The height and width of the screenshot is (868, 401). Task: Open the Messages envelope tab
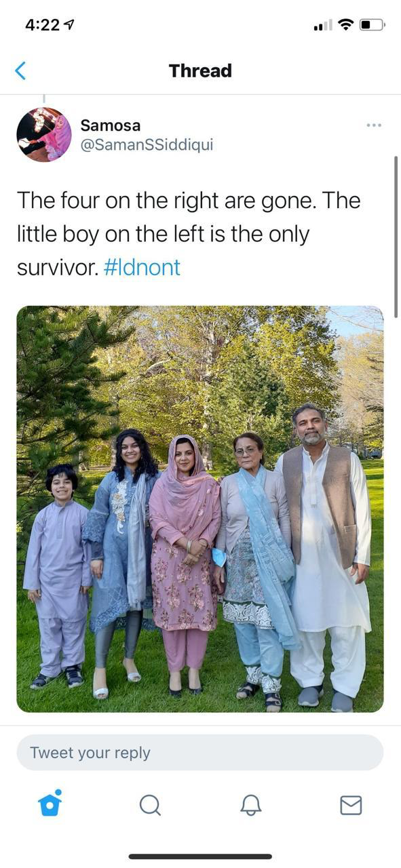click(351, 805)
